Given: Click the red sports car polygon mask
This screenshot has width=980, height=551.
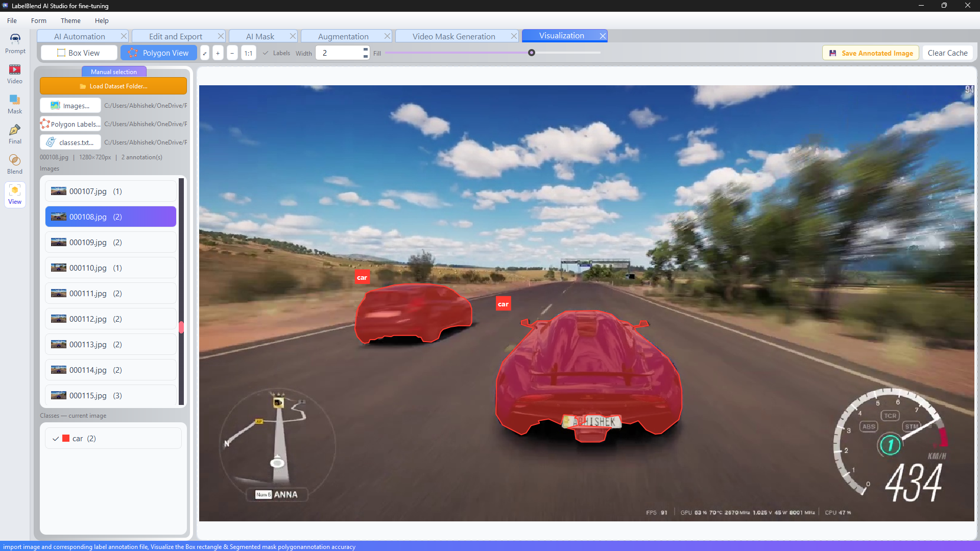Looking at the screenshot, I should tap(588, 375).
